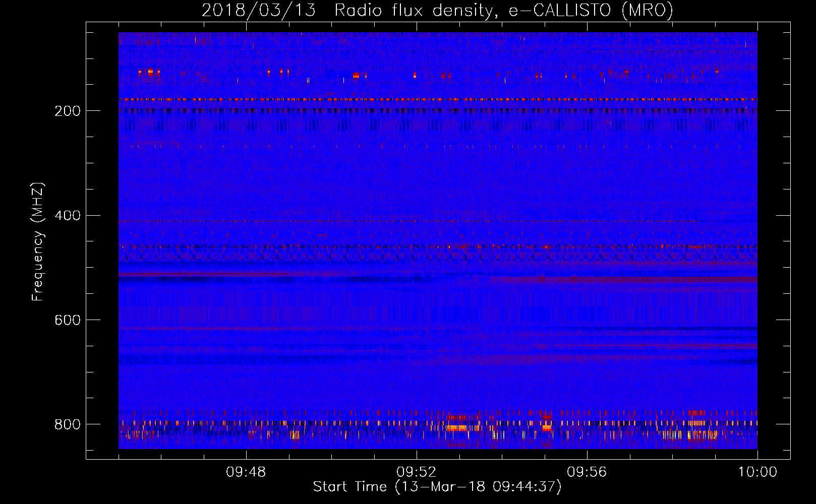Click the '10:00' time tick label
Screen dimensions: 816x504
[x=757, y=472]
